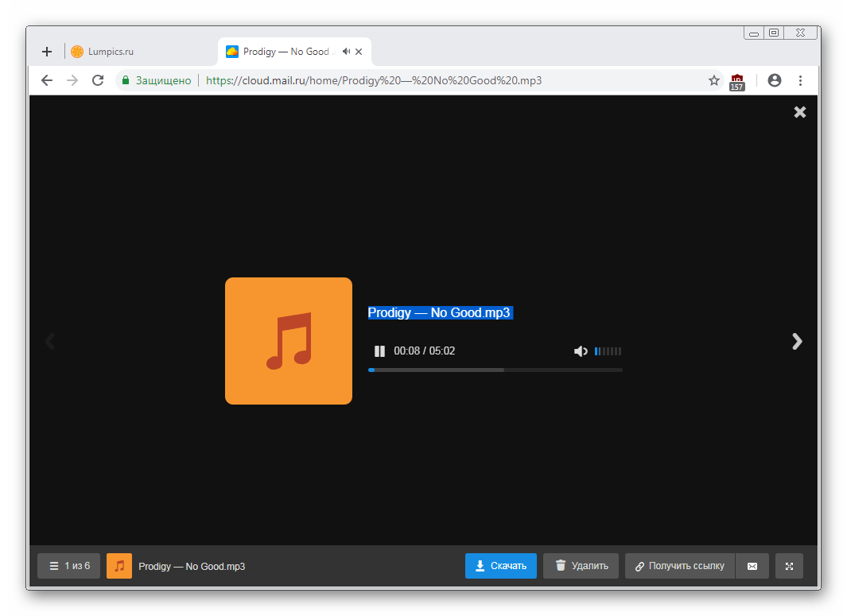Send file by email envelope icon

tap(752, 566)
